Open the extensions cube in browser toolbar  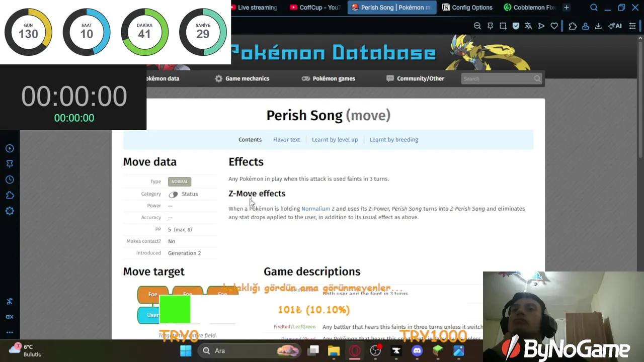point(573,26)
